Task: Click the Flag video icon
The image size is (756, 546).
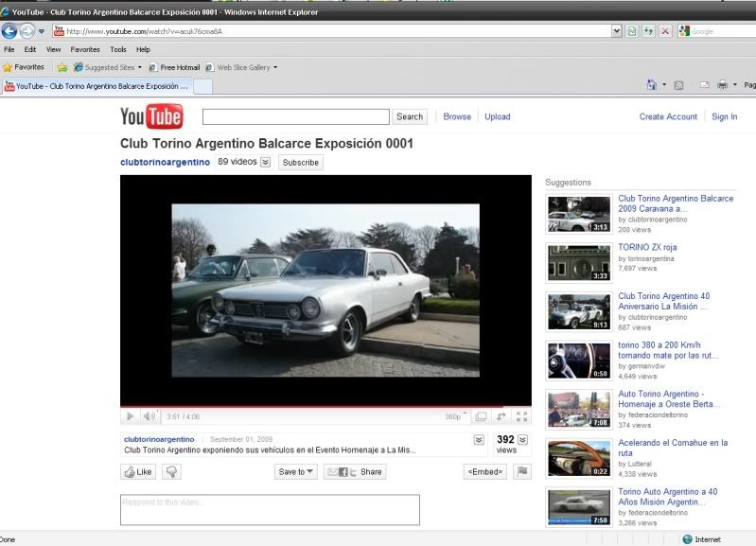Action: 522,472
